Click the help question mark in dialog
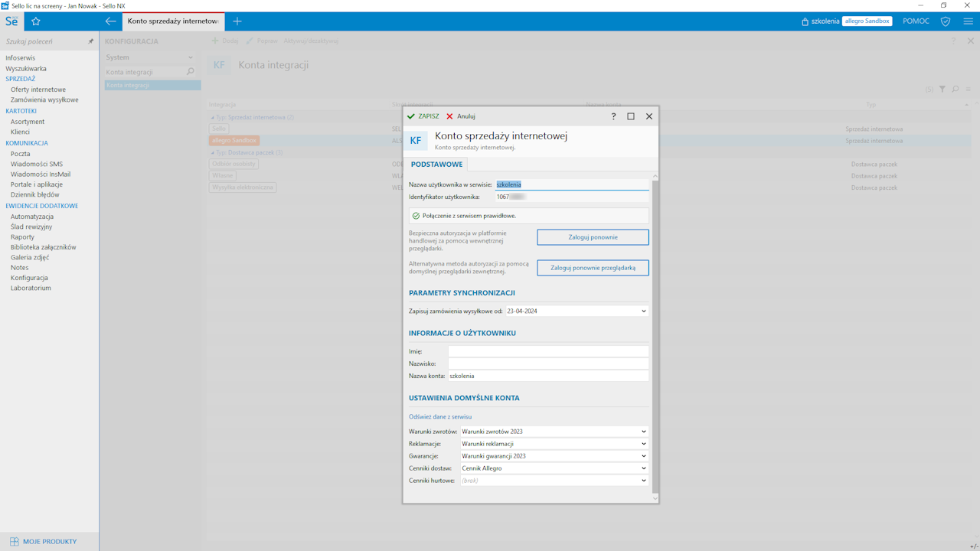 coord(613,116)
